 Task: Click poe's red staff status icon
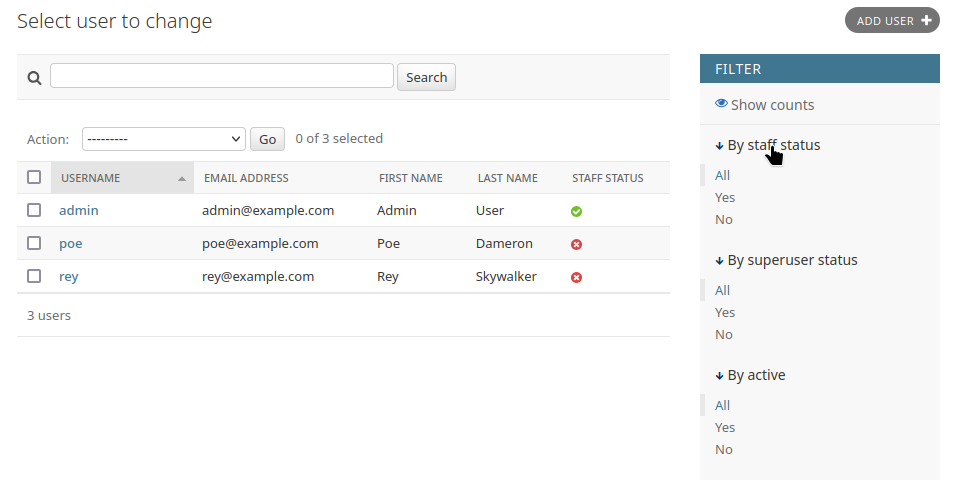tap(576, 244)
